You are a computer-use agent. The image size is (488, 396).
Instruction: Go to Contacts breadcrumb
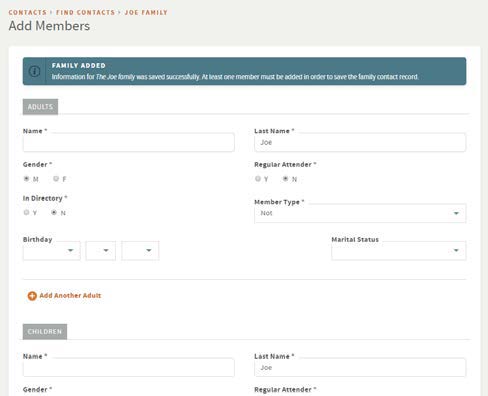[28, 12]
